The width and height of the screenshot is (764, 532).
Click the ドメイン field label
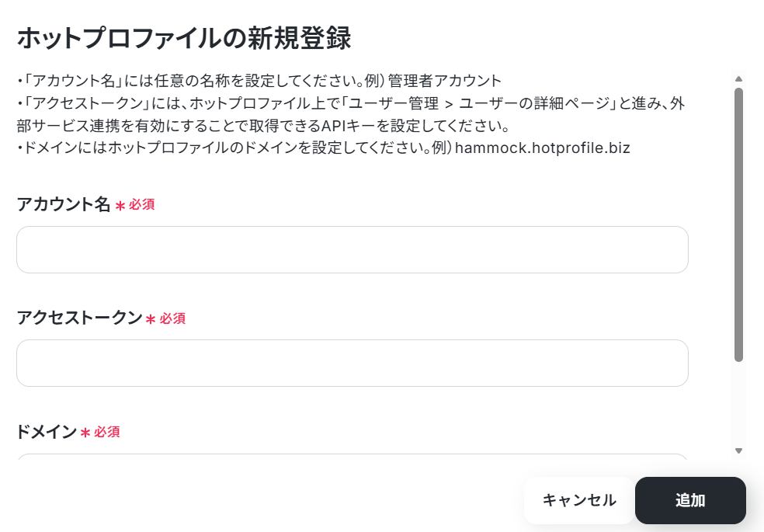click(47, 431)
